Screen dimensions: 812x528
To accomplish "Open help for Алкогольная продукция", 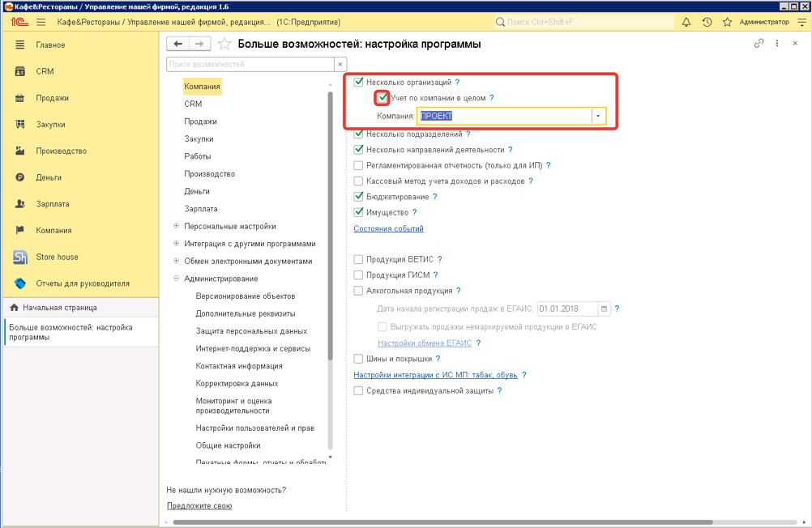I will pyautogui.click(x=459, y=291).
